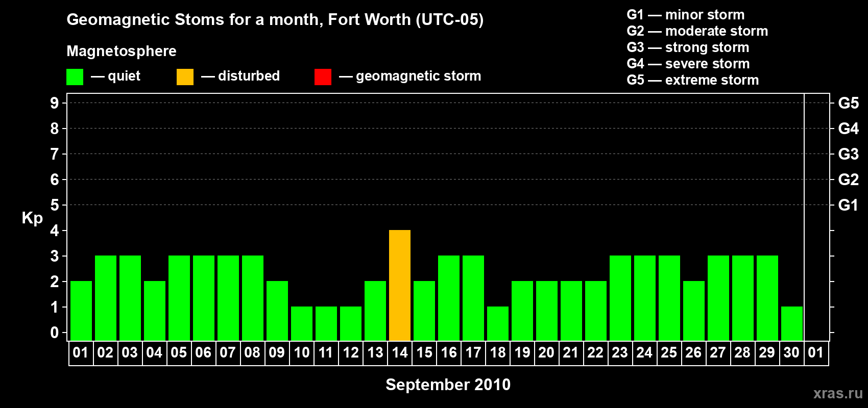
Task: Click the G5 right-axis label
Action: pyautogui.click(x=849, y=103)
